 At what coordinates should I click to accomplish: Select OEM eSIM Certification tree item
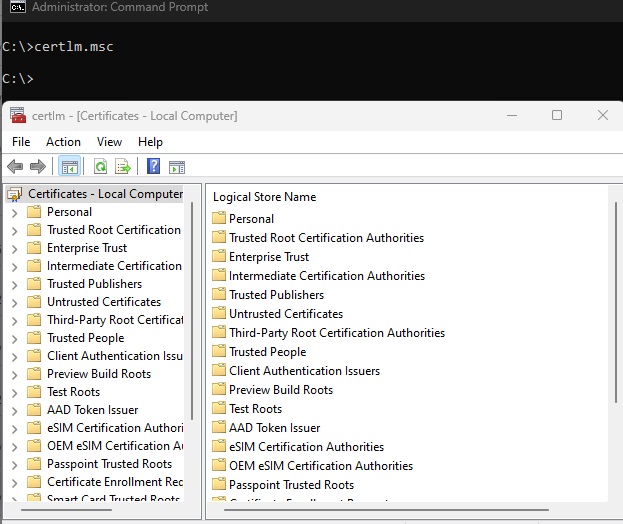tap(115, 446)
